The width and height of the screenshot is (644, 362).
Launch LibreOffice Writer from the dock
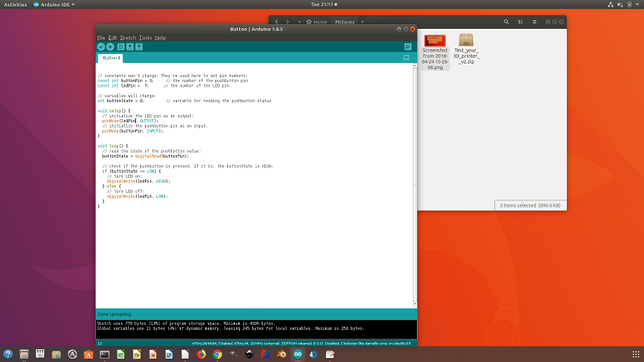pos(169,354)
